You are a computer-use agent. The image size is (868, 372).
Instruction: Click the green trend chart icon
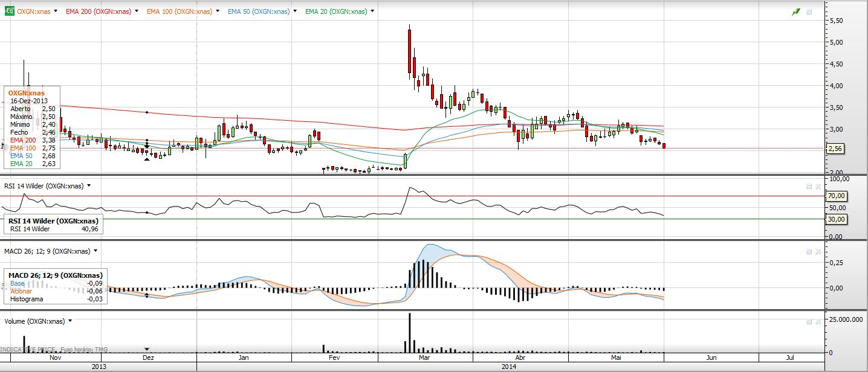[x=796, y=12]
